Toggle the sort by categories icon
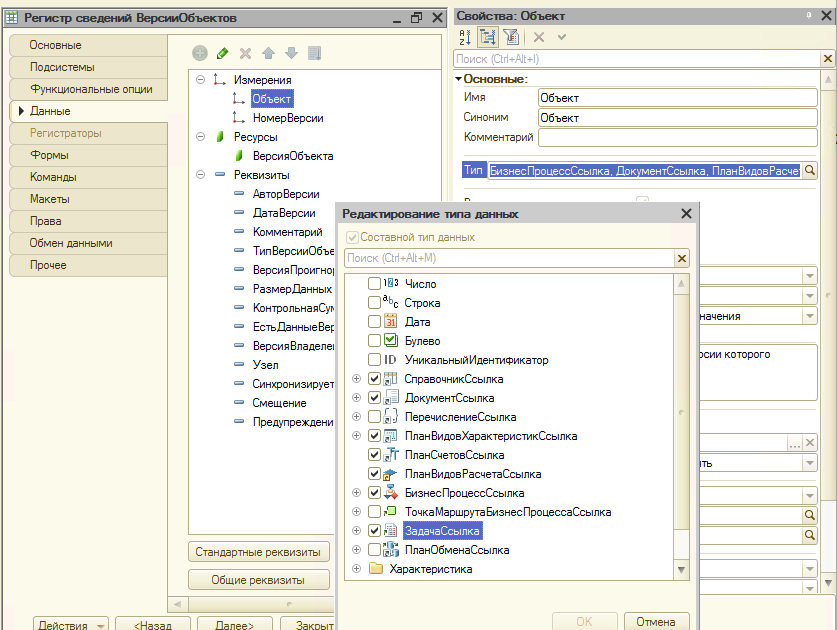The image size is (837, 630). click(488, 37)
